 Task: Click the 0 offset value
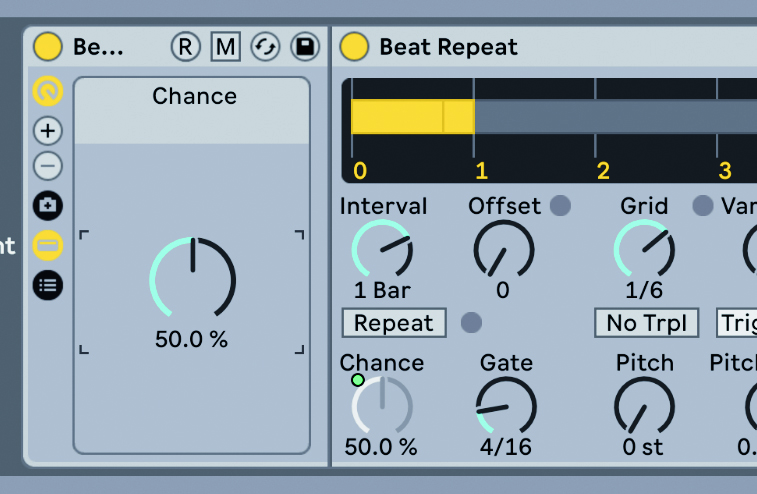[503, 290]
